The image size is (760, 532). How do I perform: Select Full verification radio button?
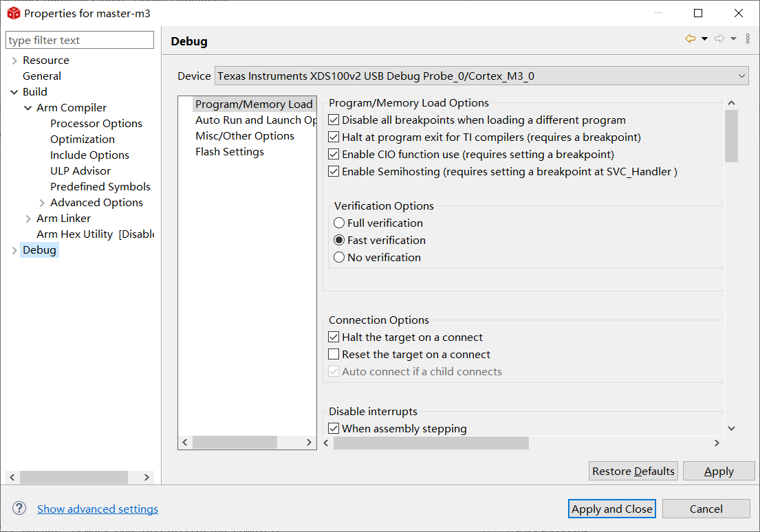point(339,223)
